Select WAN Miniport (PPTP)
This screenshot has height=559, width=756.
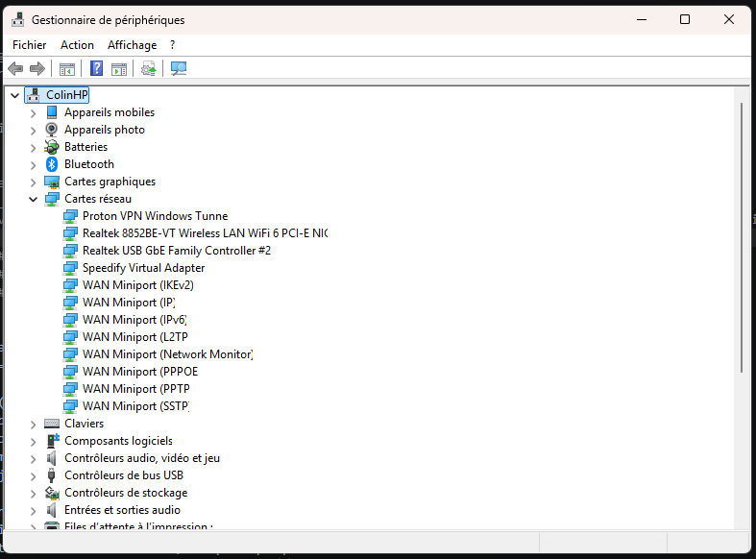point(136,389)
